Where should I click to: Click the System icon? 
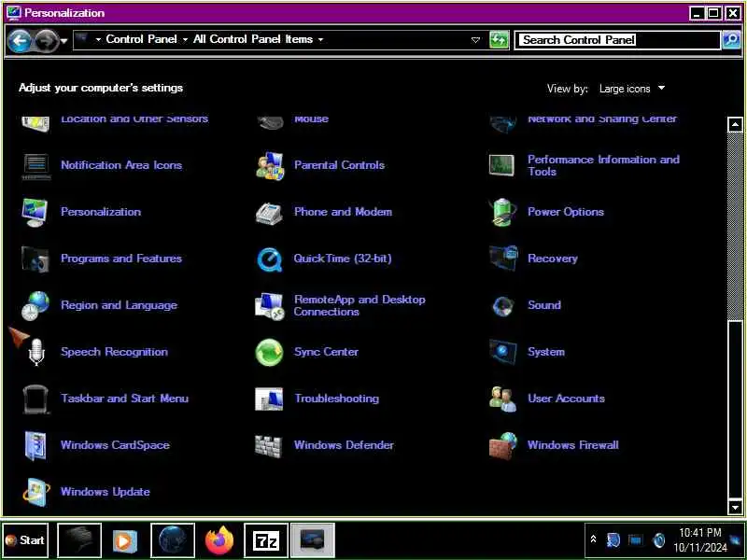503,352
